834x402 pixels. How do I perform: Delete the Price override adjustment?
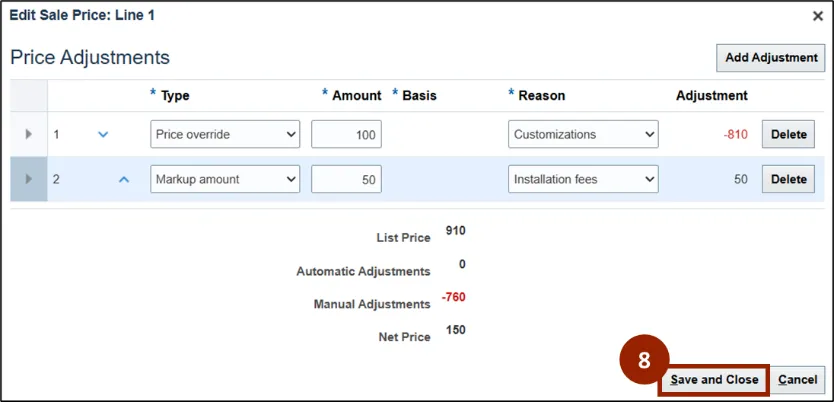coord(788,134)
